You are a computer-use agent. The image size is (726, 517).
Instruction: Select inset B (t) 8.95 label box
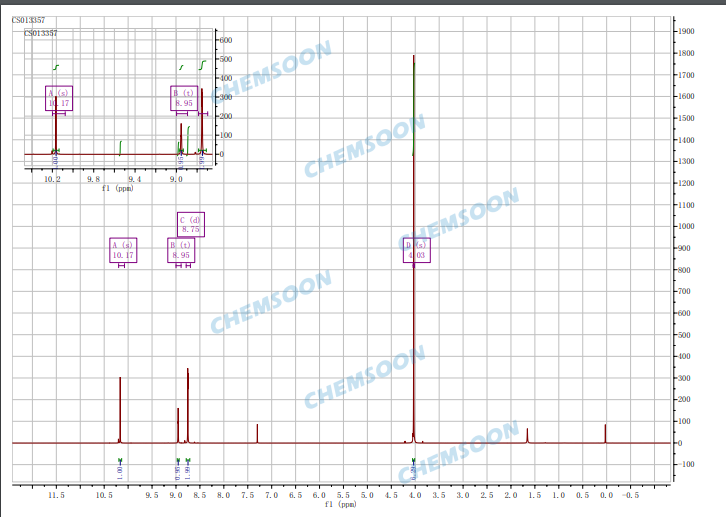[183, 98]
